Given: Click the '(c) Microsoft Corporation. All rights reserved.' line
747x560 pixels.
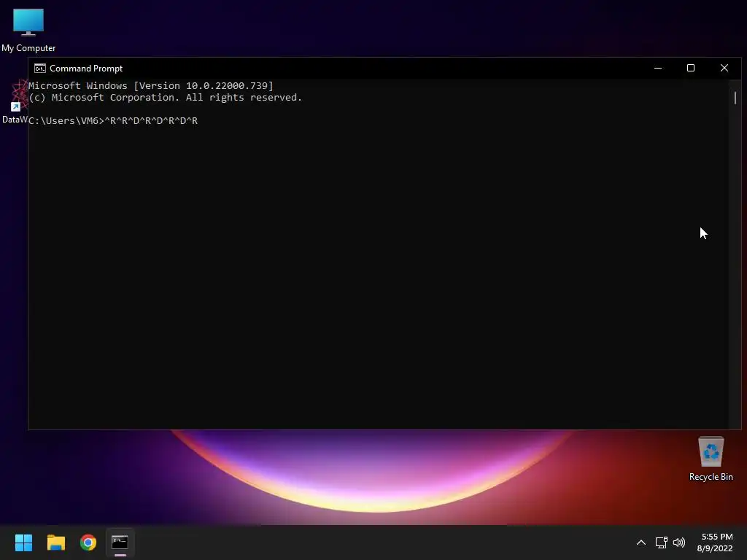Looking at the screenshot, I should pyautogui.click(x=165, y=98).
